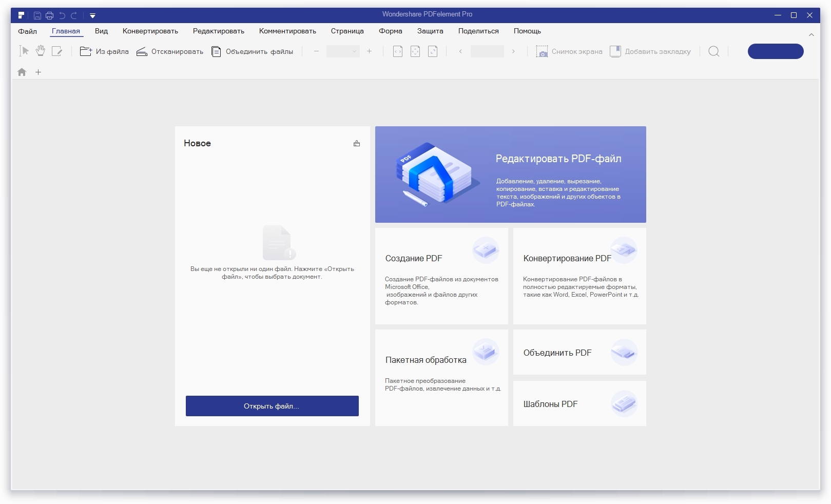The height and width of the screenshot is (504, 831).
Task: Maximize the PDFelement window
Action: click(x=794, y=15)
